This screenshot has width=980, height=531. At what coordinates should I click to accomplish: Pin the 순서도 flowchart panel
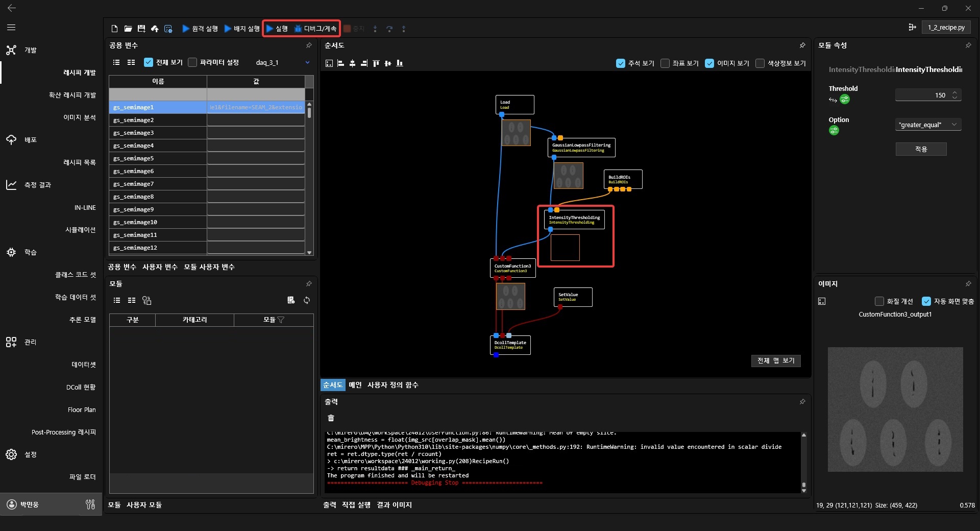click(802, 45)
